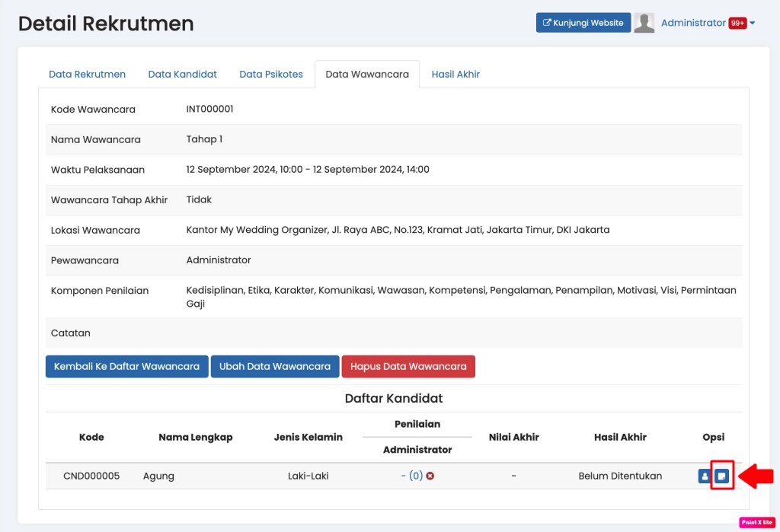780x532 pixels.
Task: Click the Paint X Lite watermark badge
Action: coord(756,522)
